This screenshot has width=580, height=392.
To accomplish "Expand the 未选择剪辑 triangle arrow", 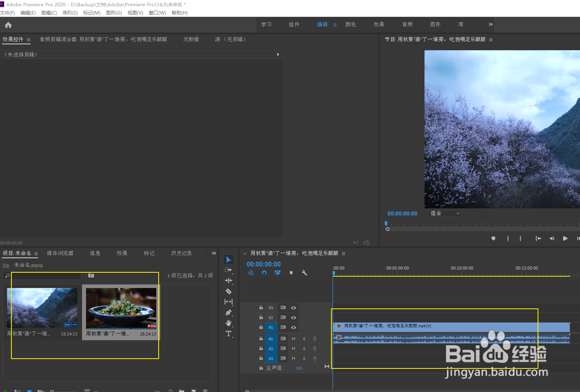I will tap(278, 55).
